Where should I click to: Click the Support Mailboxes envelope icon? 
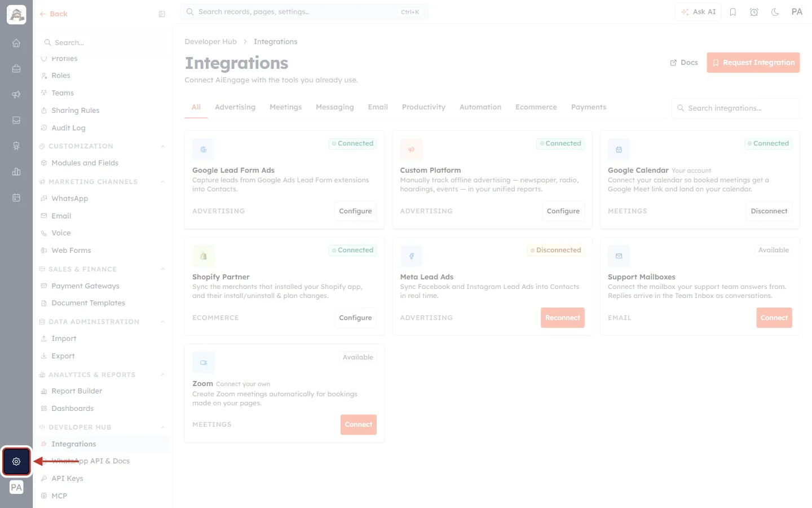point(619,256)
